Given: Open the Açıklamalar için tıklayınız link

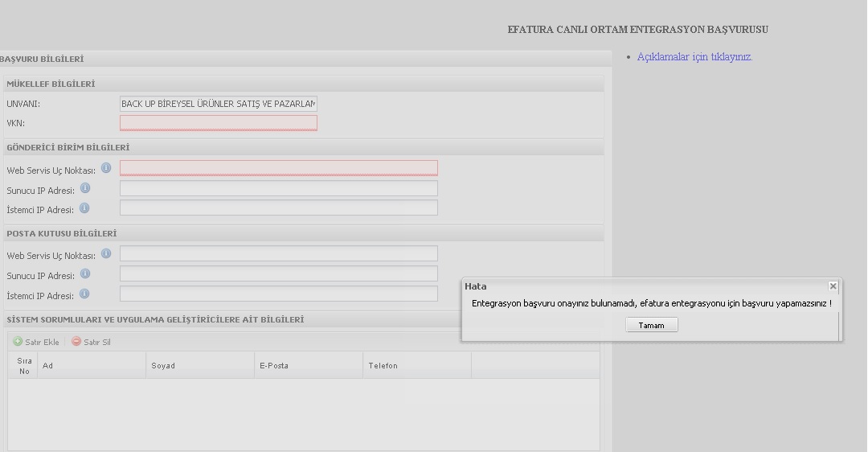Looking at the screenshot, I should [694, 57].
